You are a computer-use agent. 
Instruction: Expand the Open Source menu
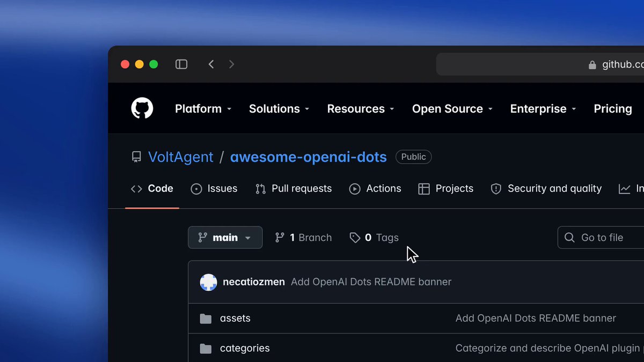click(452, 108)
